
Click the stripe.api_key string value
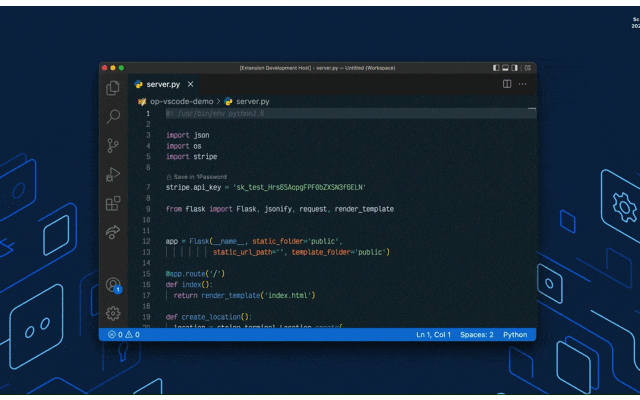(x=299, y=187)
